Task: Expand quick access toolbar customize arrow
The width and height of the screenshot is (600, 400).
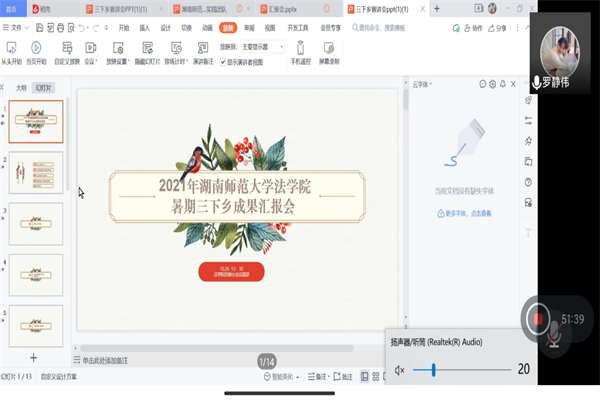Action: click(x=106, y=28)
